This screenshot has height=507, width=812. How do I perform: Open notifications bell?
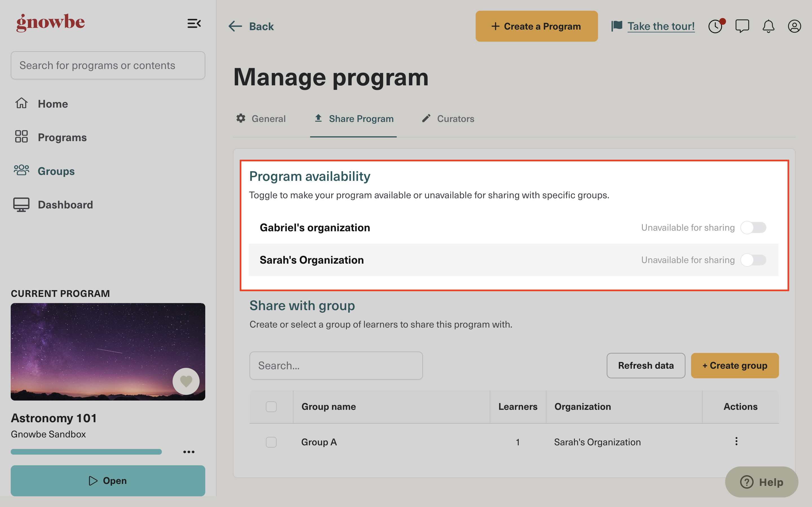point(768,26)
